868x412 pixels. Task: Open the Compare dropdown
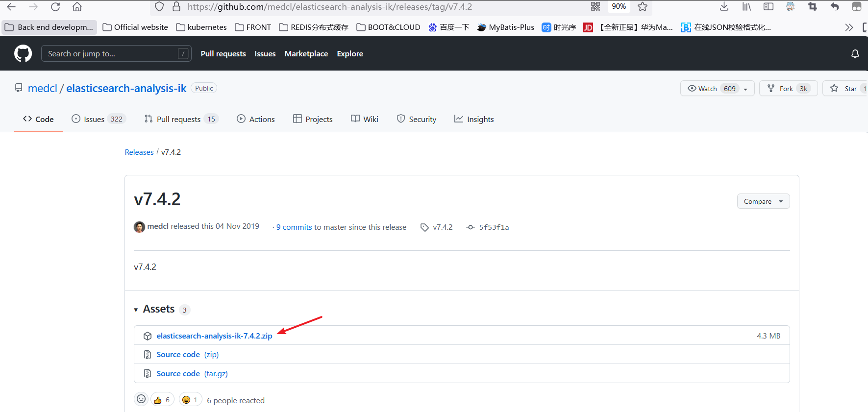(763, 201)
